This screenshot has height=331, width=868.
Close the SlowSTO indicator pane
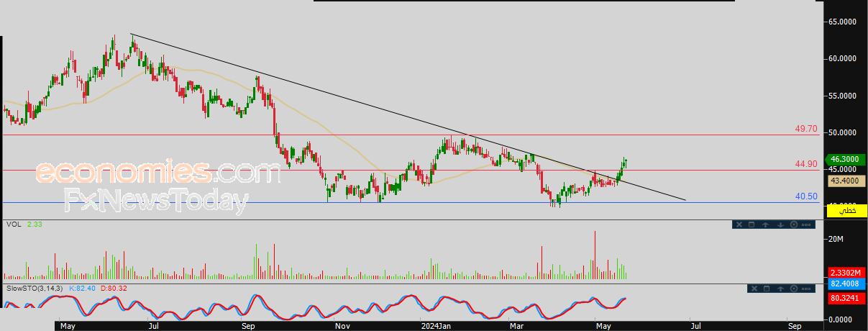pyautogui.click(x=754, y=289)
